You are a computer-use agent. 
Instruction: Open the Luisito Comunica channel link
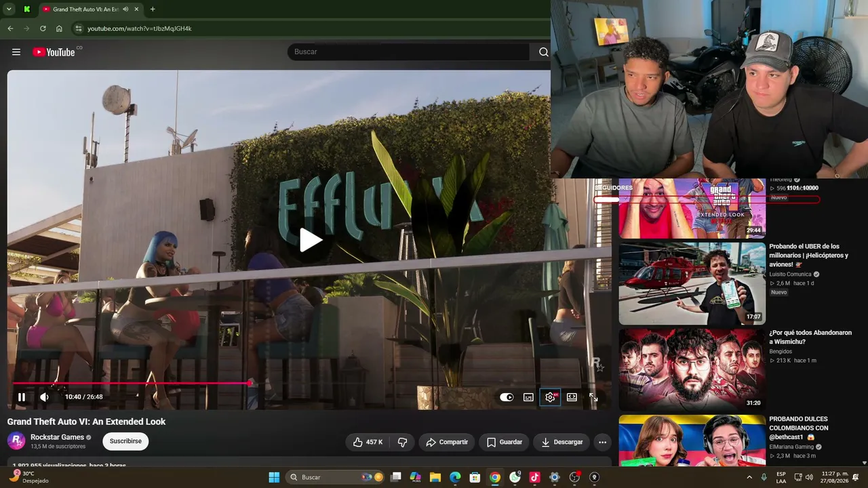pyautogui.click(x=790, y=274)
